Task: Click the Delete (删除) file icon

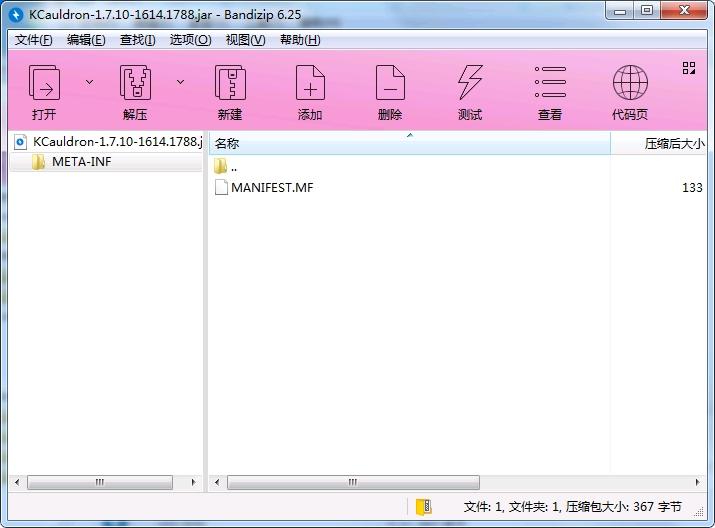Action: 390,83
